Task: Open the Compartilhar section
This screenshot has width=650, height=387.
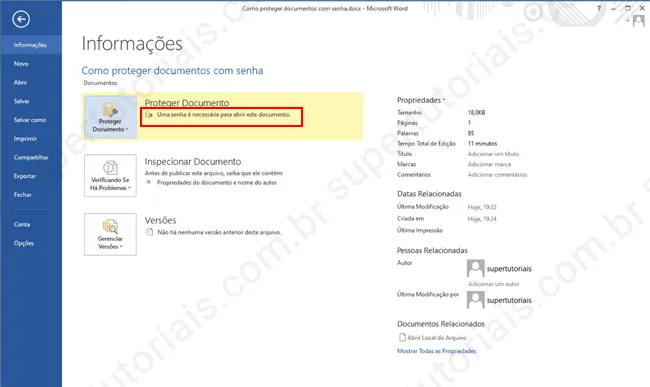Action: [31, 157]
